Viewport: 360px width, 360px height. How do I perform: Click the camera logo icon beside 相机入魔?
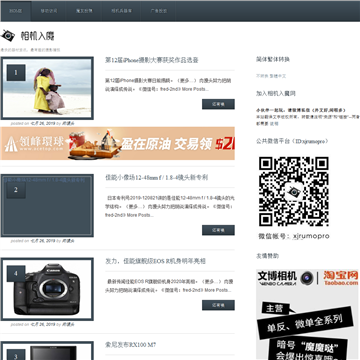pos(8,36)
